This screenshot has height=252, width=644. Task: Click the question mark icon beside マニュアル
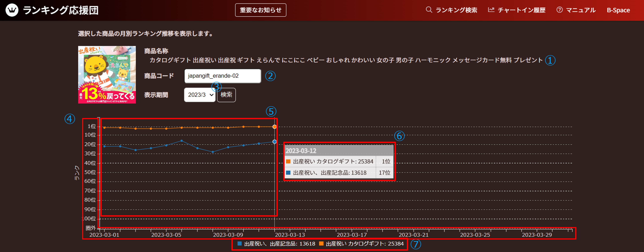[560, 10]
